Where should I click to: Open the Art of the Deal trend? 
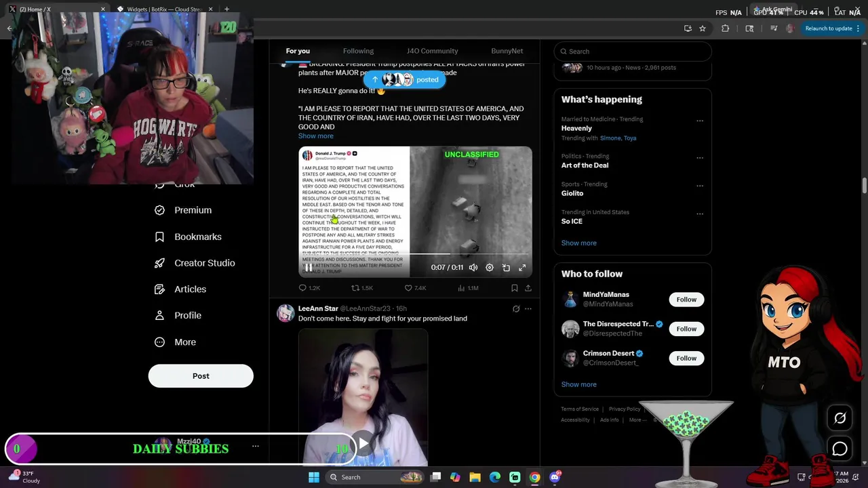585,165
